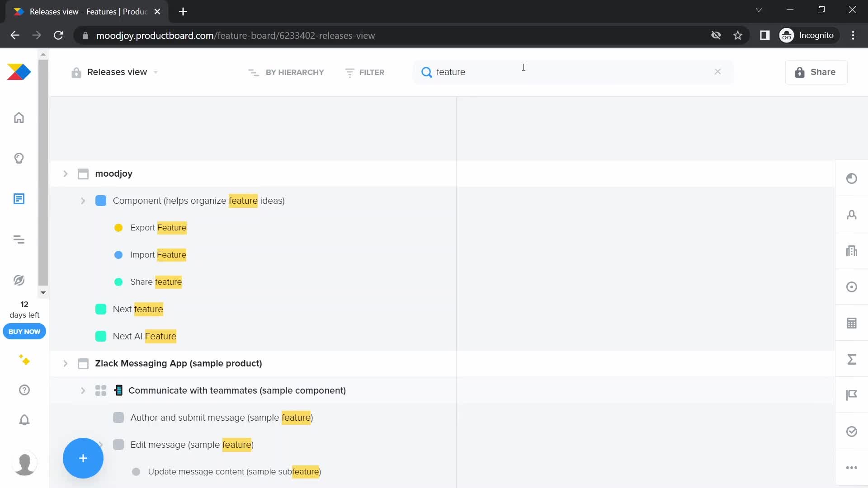
Task: Go to the Home sidebar icon
Action: coord(19,117)
